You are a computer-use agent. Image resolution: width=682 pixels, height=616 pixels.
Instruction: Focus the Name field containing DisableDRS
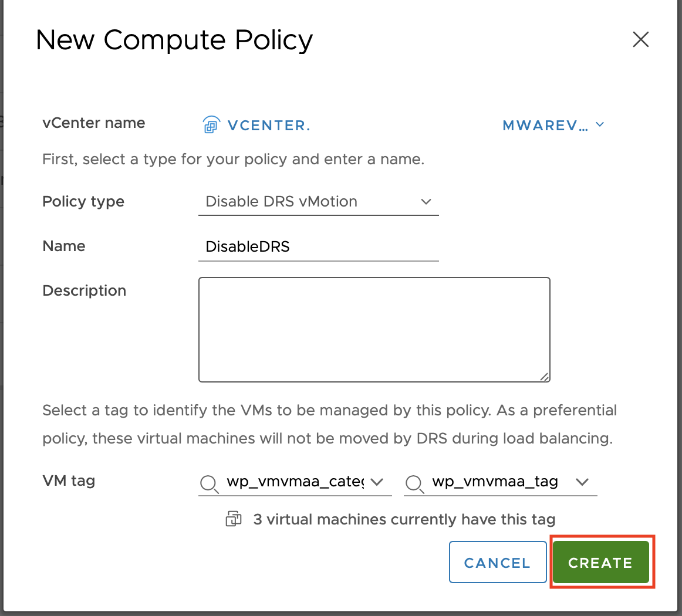coord(318,246)
